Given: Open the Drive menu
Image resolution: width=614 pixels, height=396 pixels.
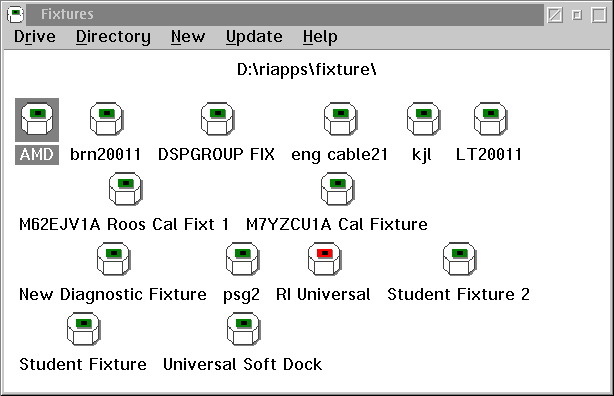Looking at the screenshot, I should [x=35, y=37].
